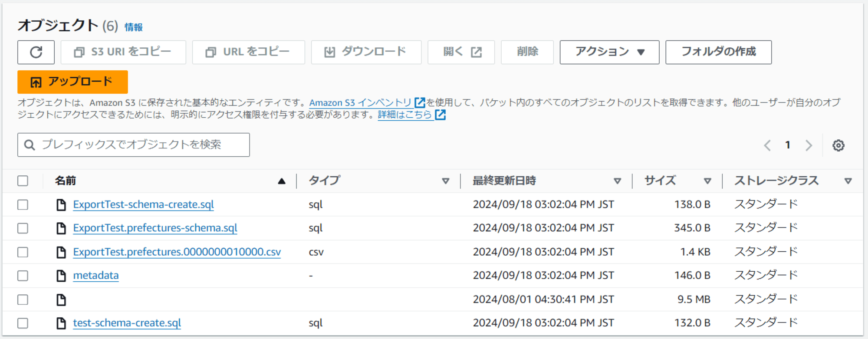
Task: Click the URL をコピー button
Action: (x=248, y=52)
